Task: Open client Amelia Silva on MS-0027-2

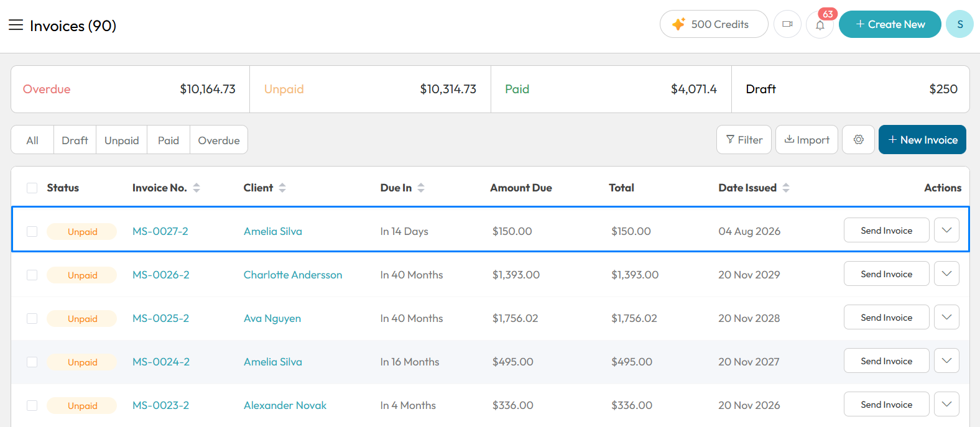Action: click(273, 231)
